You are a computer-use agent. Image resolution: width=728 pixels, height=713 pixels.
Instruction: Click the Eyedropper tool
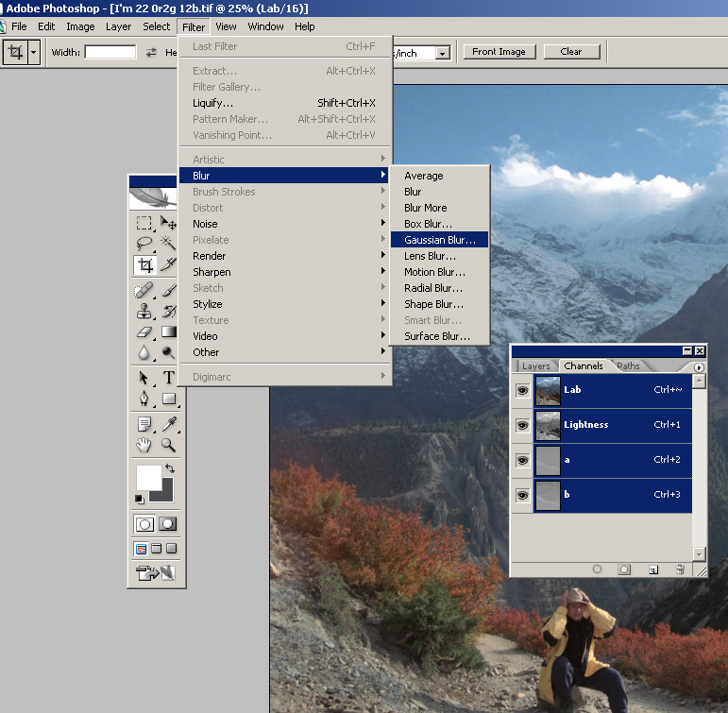tap(169, 423)
